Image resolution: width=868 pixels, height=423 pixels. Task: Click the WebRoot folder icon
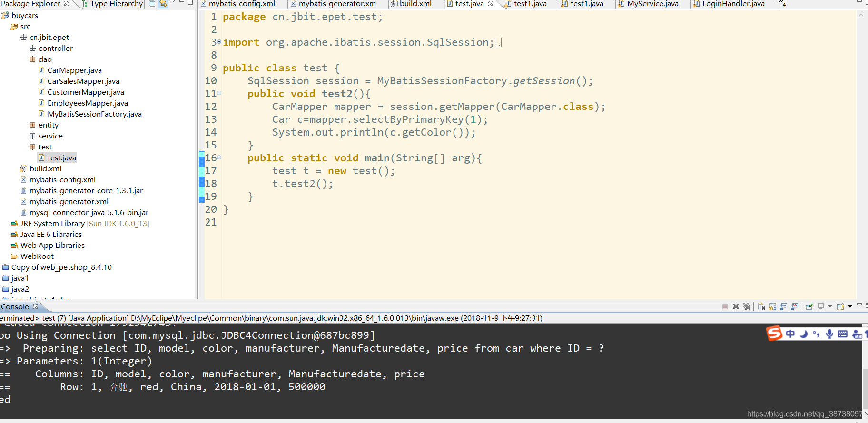coord(14,256)
